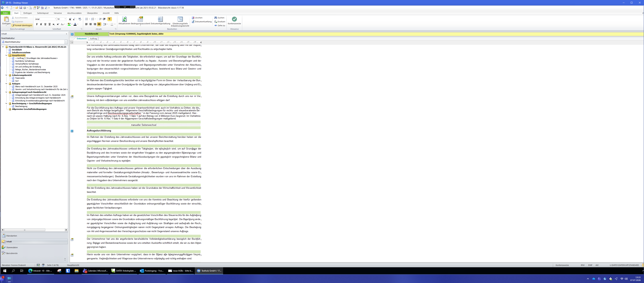Screen dimensions: 644x283
Task: Toggle paragraph marks display
Action: (x=110, y=19)
